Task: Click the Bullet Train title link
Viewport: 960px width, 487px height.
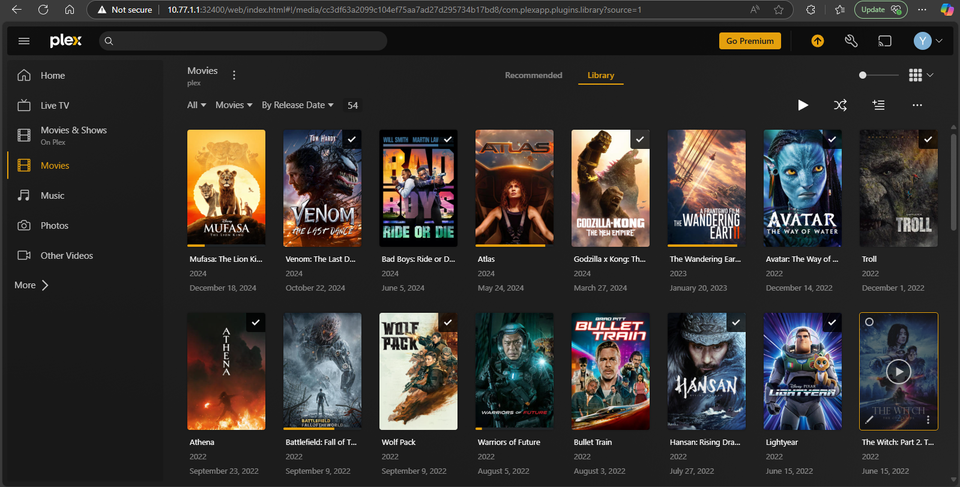Action: pos(593,442)
